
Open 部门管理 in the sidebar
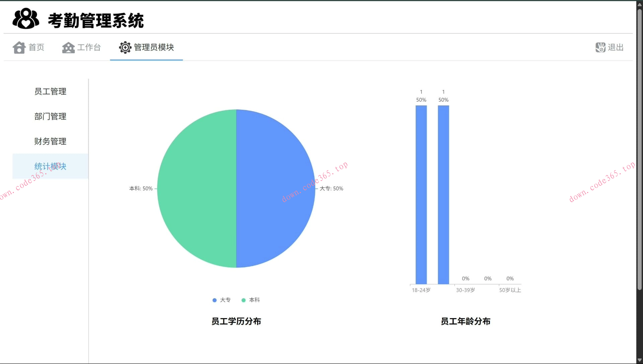(x=50, y=116)
